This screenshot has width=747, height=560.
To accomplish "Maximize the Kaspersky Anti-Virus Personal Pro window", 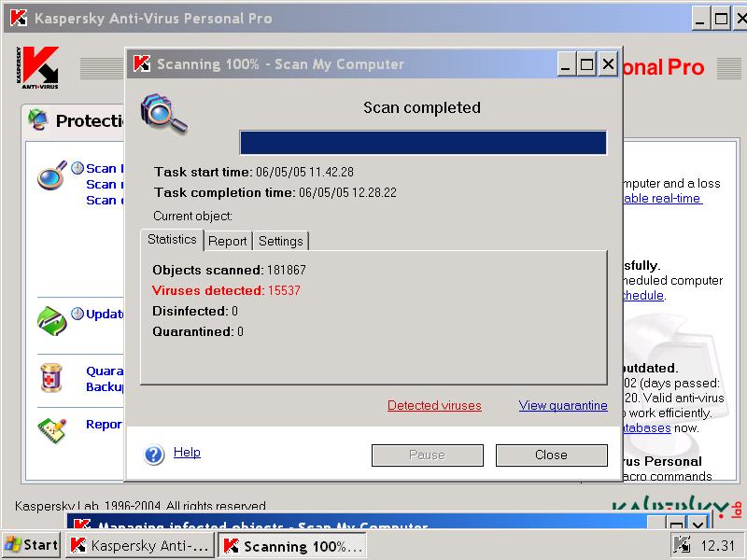I will (x=721, y=18).
